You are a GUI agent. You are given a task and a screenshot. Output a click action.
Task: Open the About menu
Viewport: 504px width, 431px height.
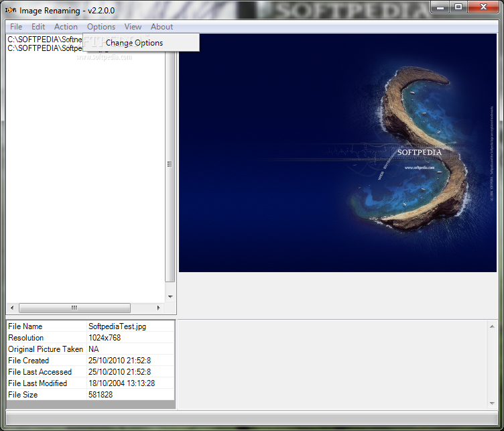(x=162, y=27)
